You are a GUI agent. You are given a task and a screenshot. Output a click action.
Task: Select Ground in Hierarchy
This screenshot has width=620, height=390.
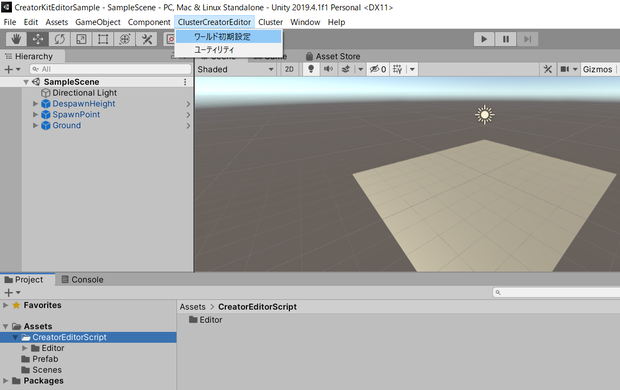coord(66,125)
